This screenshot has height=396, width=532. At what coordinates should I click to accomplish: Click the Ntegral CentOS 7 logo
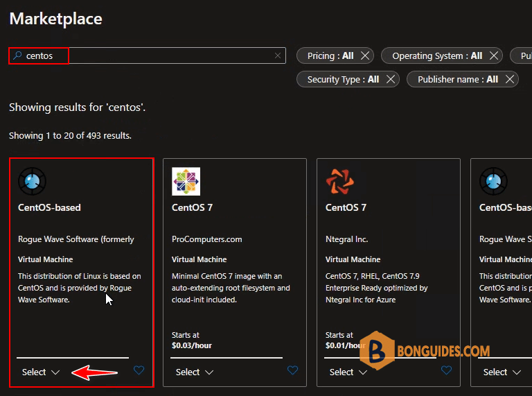point(339,181)
